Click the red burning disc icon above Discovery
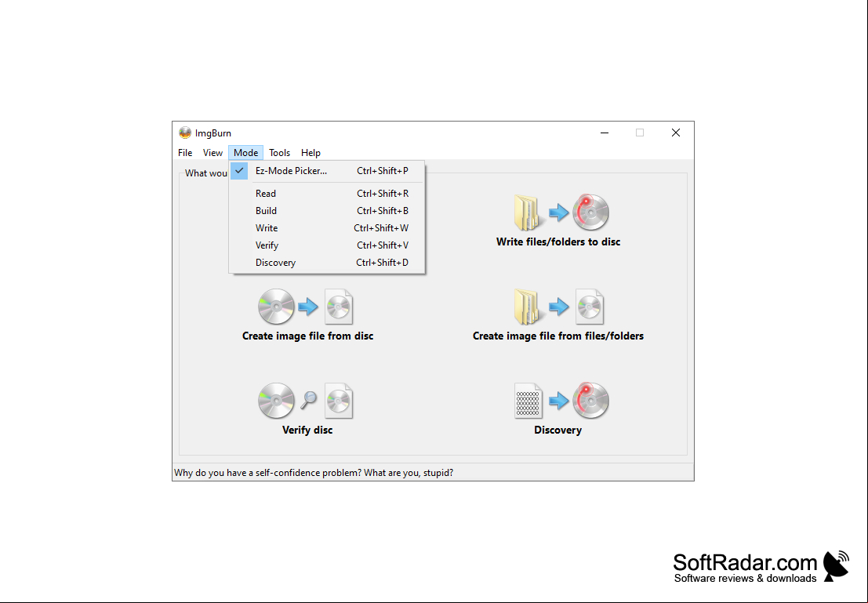This screenshot has height=603, width=868. (590, 401)
